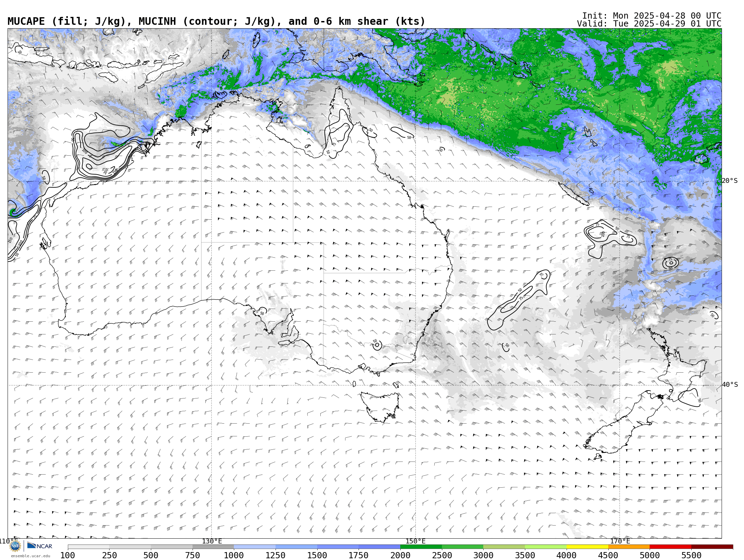Pick the olive green 3000-3500 colorbar segment
The height and width of the screenshot is (560, 744).
pyautogui.click(x=504, y=547)
